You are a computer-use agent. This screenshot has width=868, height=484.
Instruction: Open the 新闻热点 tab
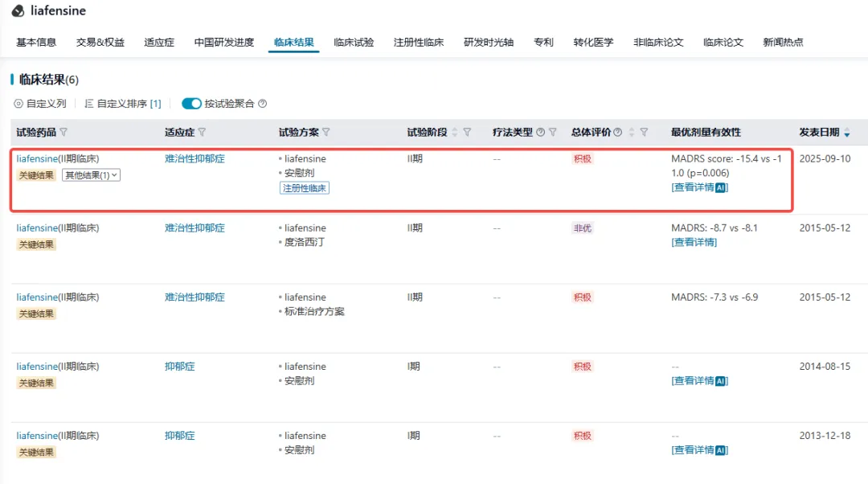click(783, 42)
